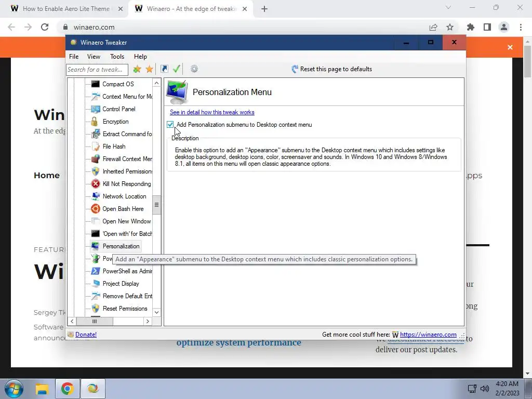Click the Compact OS tree icon

pos(96,84)
